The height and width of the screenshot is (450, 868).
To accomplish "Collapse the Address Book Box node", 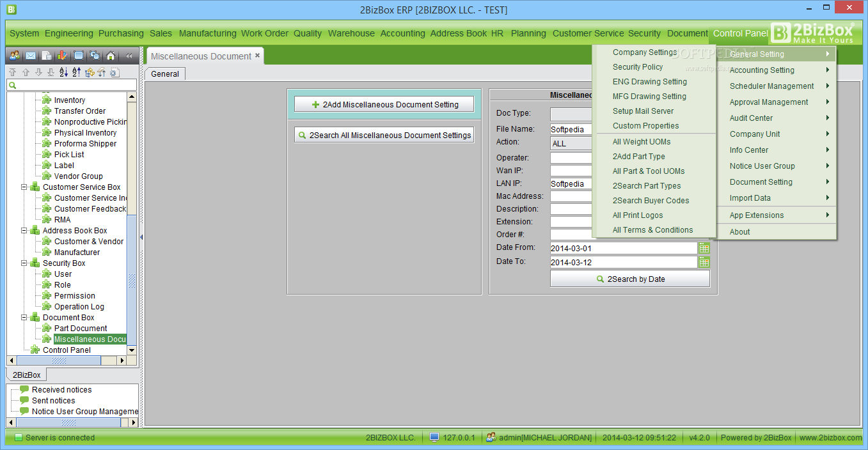I will pos(24,231).
